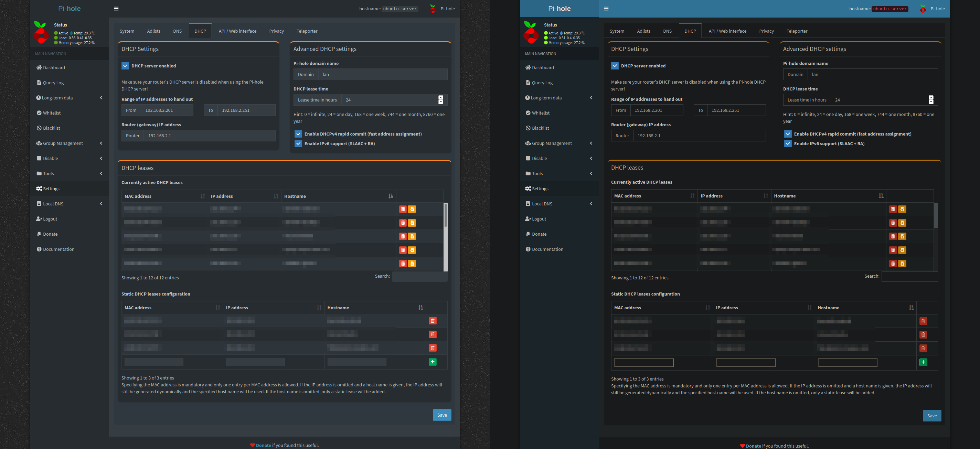Click footer Donate link in right window
Image resolution: width=980 pixels, height=449 pixels.
tap(753, 446)
